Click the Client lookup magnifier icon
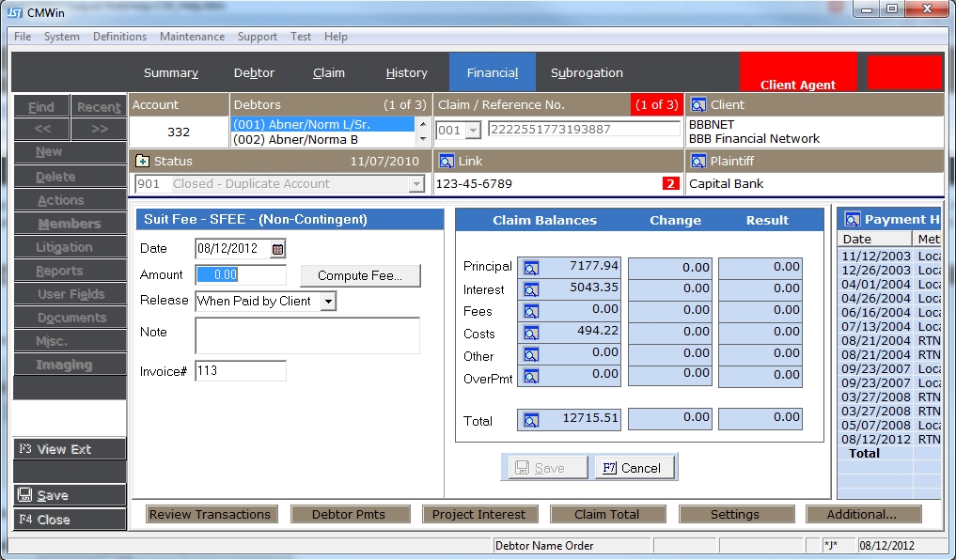The height and width of the screenshot is (560, 956). coord(698,105)
